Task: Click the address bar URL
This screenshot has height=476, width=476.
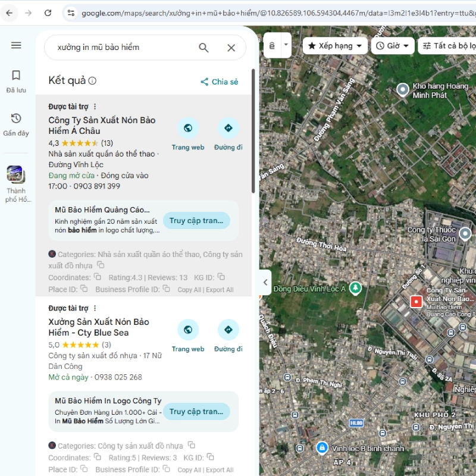Action: pyautogui.click(x=278, y=13)
